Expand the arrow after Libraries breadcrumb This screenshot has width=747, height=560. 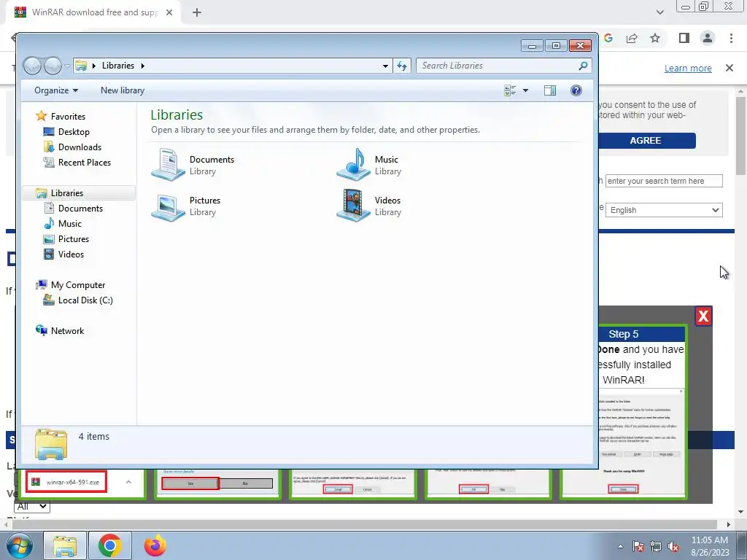coord(142,66)
